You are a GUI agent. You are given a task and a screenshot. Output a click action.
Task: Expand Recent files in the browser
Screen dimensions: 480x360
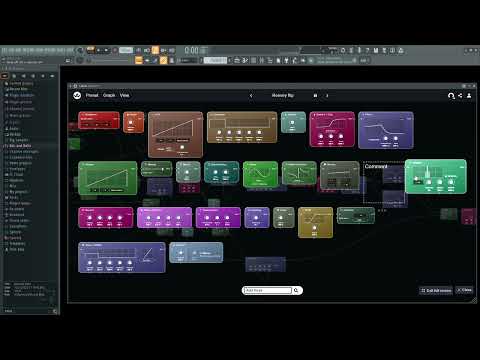pyautogui.click(x=18, y=89)
